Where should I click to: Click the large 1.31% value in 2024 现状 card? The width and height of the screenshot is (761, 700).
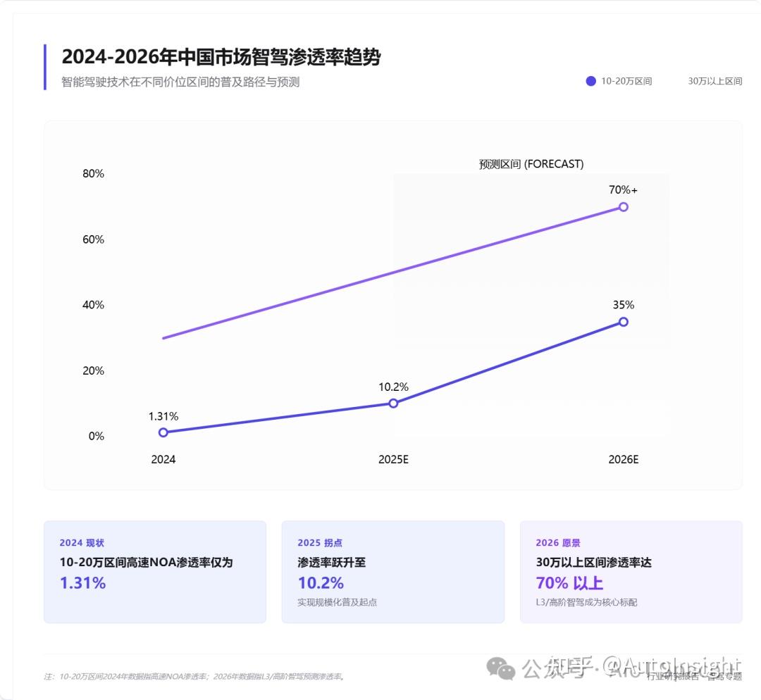click(x=82, y=582)
